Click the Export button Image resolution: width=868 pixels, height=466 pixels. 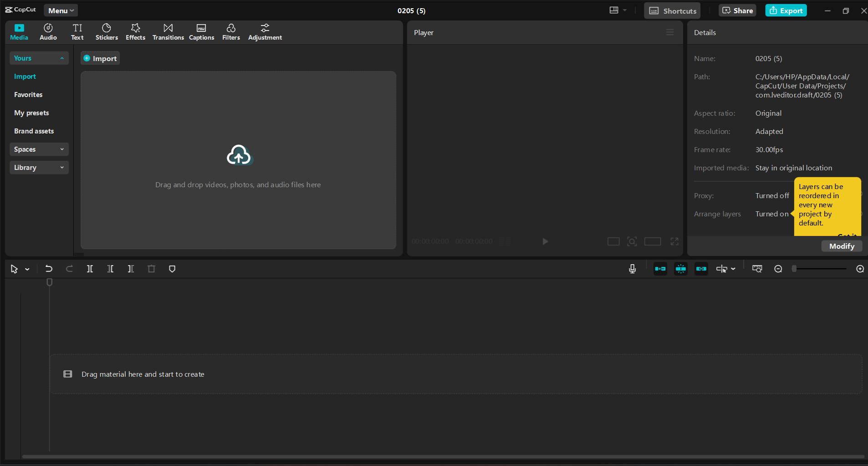pos(786,10)
